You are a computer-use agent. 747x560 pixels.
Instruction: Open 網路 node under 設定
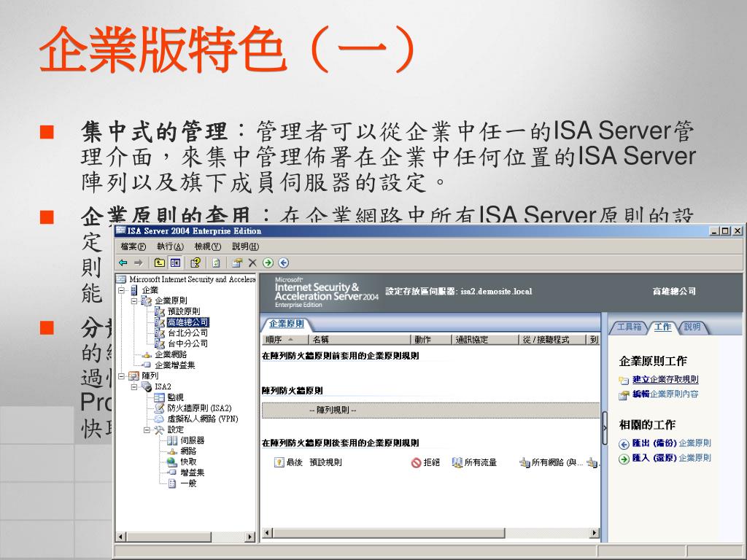(x=188, y=451)
